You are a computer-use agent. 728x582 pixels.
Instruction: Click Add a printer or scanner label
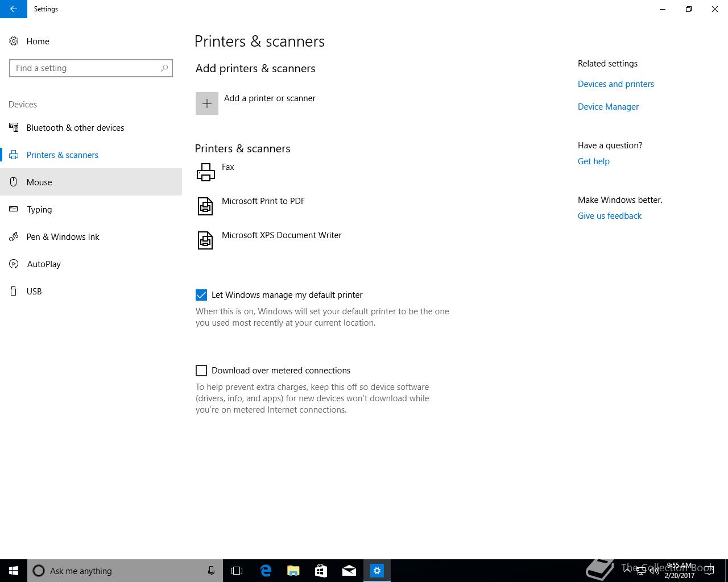click(270, 98)
